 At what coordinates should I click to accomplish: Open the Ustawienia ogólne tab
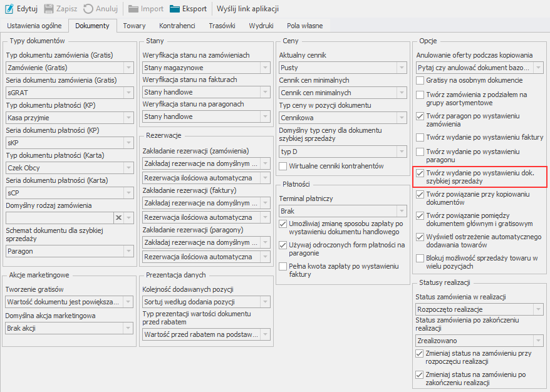coord(34,26)
